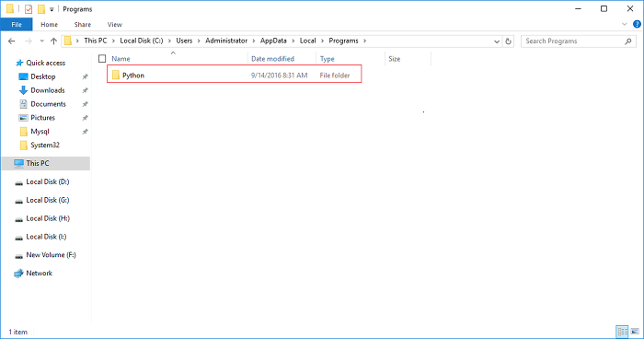The width and height of the screenshot is (644, 339).
Task: Sort by the Type column header
Action: tap(328, 59)
